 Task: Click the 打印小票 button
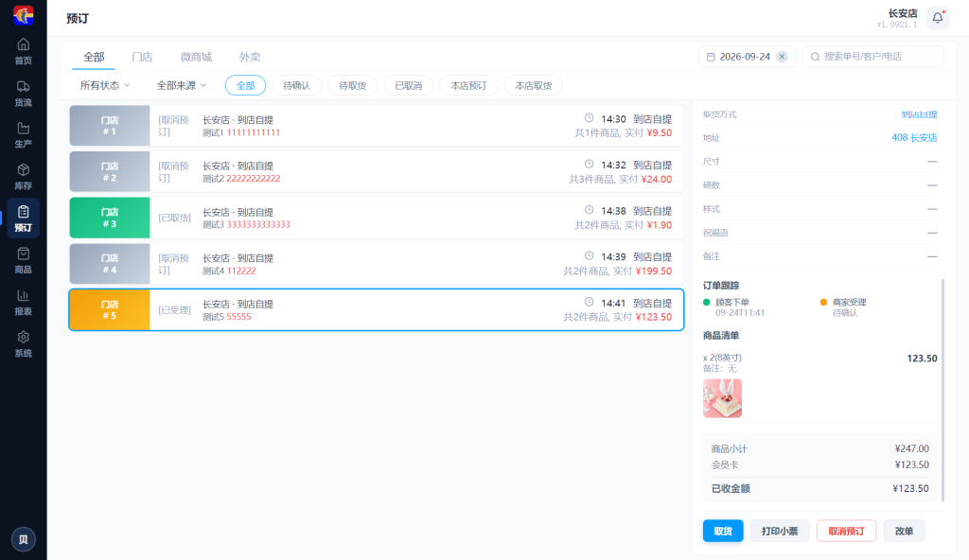(x=780, y=531)
